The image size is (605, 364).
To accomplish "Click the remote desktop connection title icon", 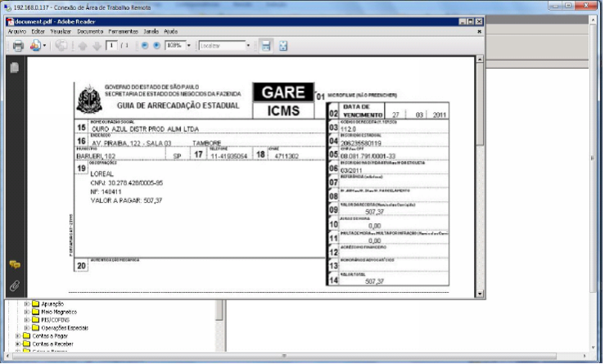I will [7, 7].
